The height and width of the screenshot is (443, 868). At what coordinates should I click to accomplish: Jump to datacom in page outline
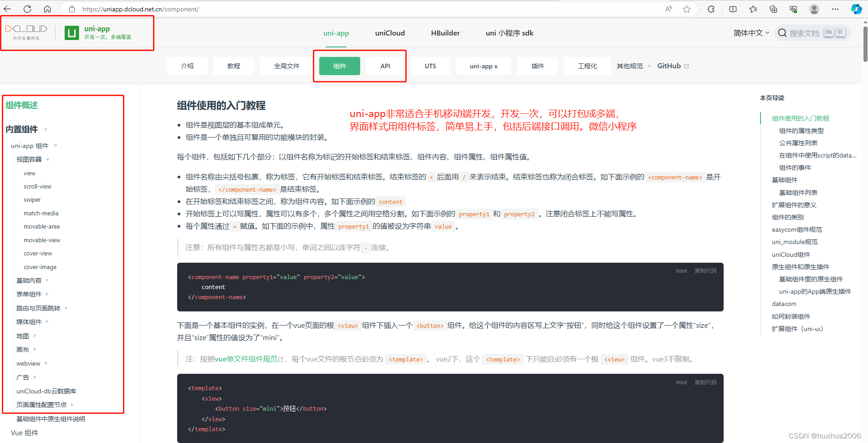pyautogui.click(x=784, y=304)
